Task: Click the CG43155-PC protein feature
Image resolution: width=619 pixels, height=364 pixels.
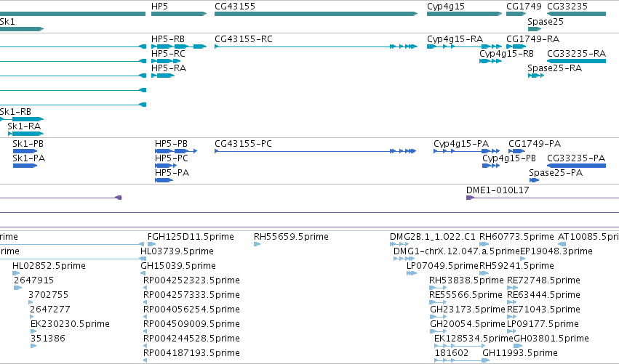Action: point(316,151)
